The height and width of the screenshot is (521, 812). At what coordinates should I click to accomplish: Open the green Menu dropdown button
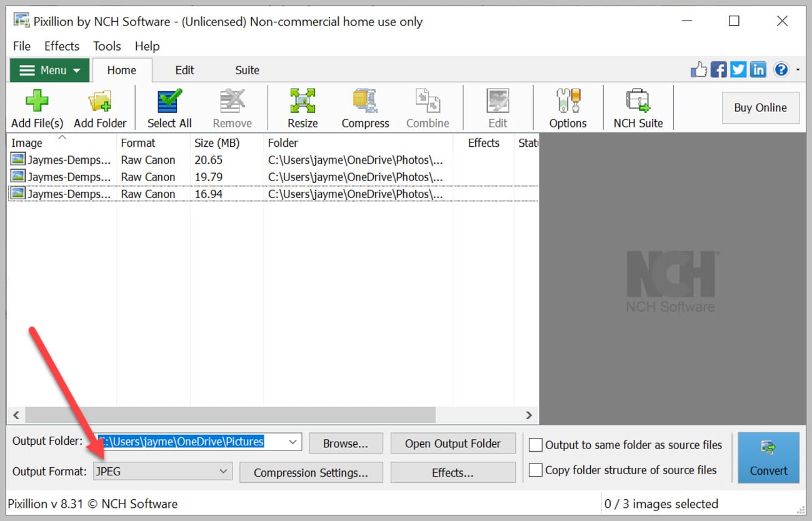coord(50,70)
